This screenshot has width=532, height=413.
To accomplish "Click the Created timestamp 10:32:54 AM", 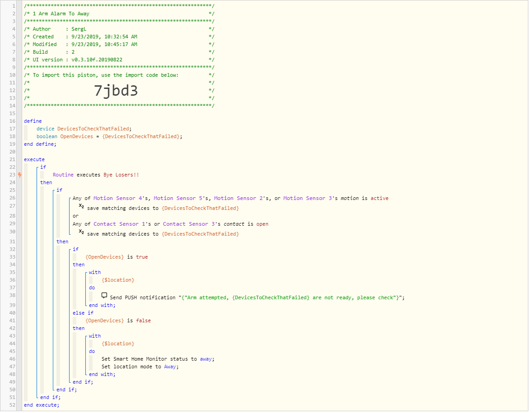I will [x=121, y=37].
